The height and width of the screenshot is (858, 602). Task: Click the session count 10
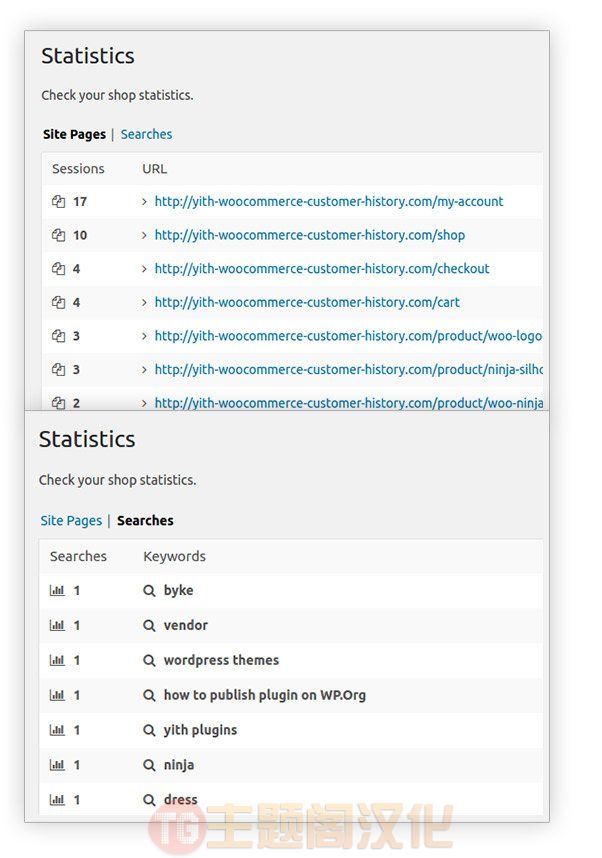point(80,235)
